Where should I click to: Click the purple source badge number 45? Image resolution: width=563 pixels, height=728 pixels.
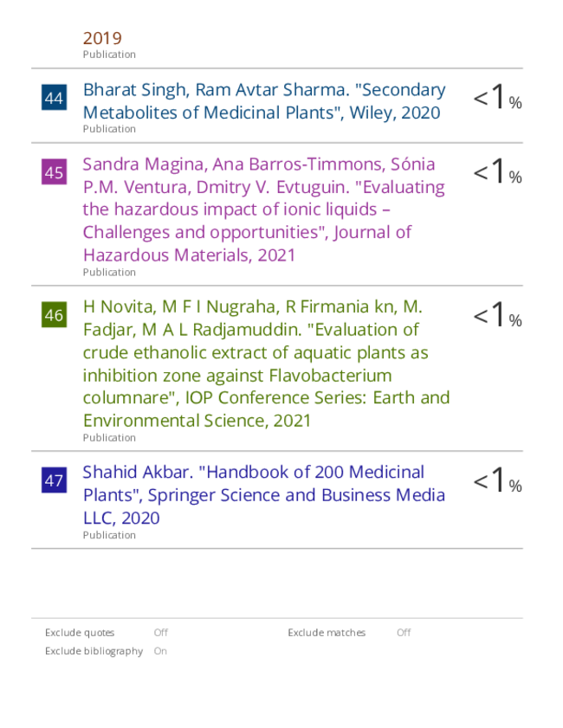pyautogui.click(x=54, y=171)
